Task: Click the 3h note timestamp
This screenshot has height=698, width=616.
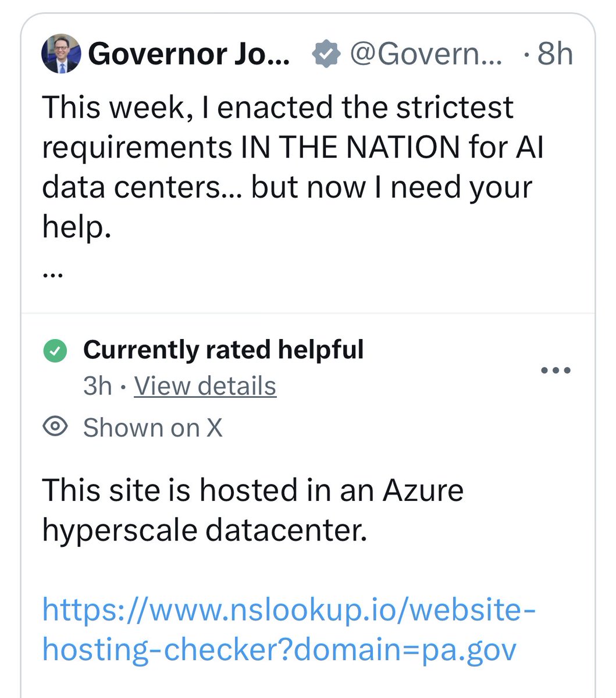Action: click(97, 386)
